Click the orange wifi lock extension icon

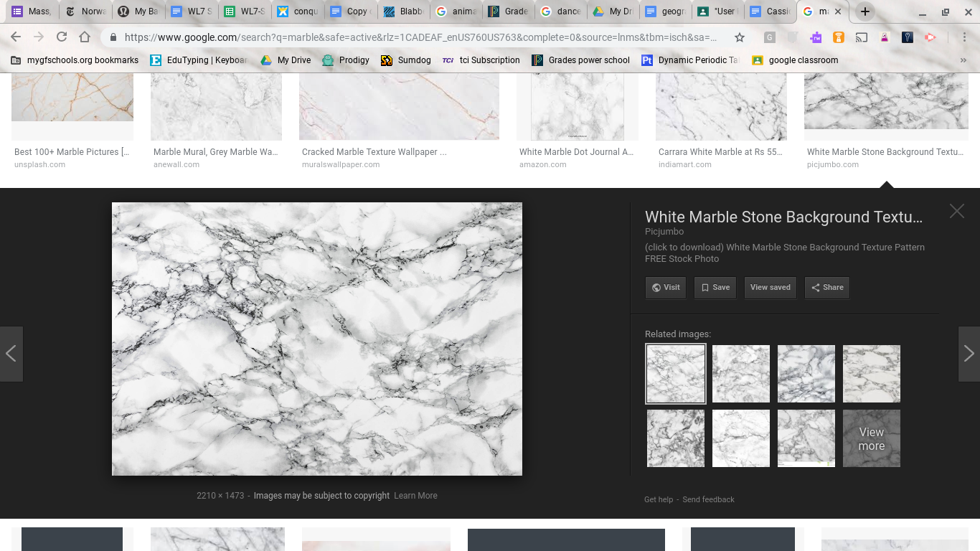[x=839, y=37]
